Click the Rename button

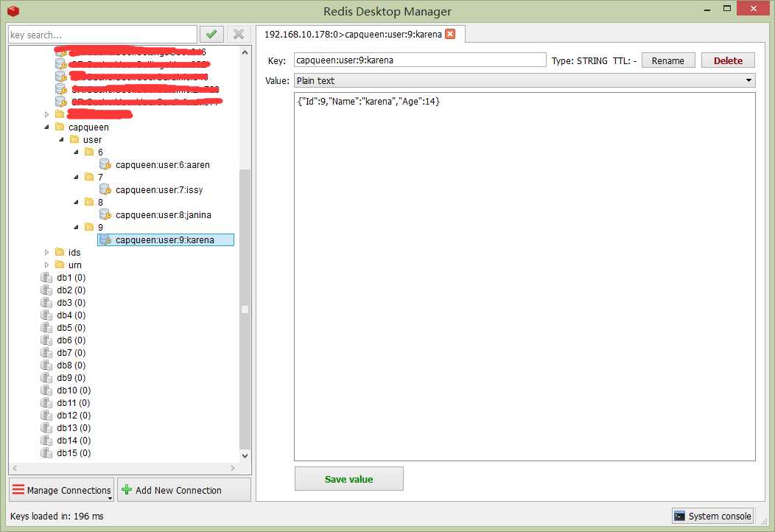[668, 60]
